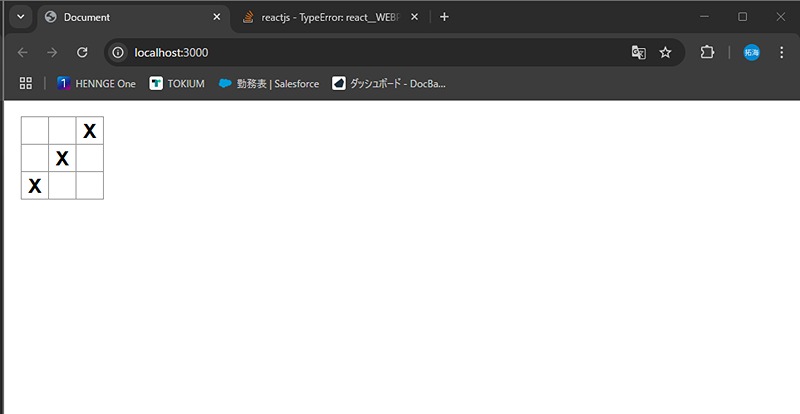
Task: Open the apps grid in bookmarks bar
Action: click(x=26, y=83)
